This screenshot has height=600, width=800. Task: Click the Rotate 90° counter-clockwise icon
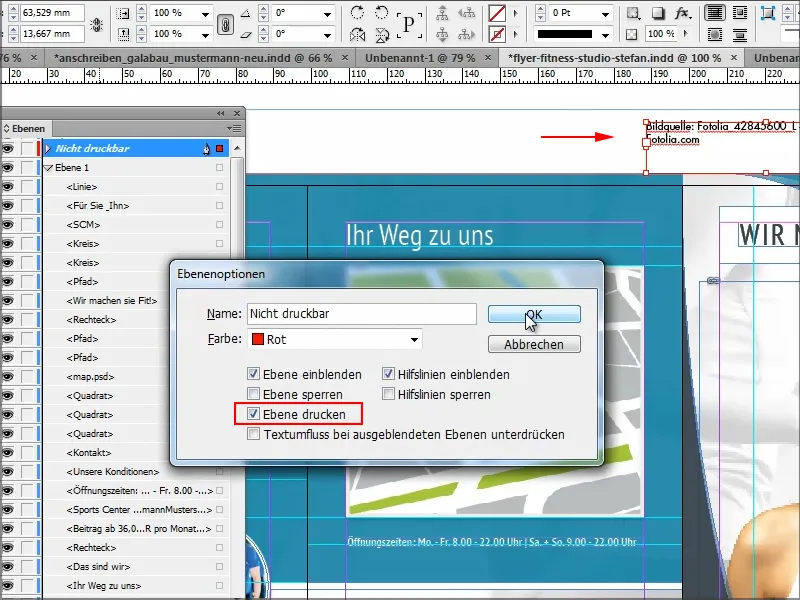pos(382,13)
